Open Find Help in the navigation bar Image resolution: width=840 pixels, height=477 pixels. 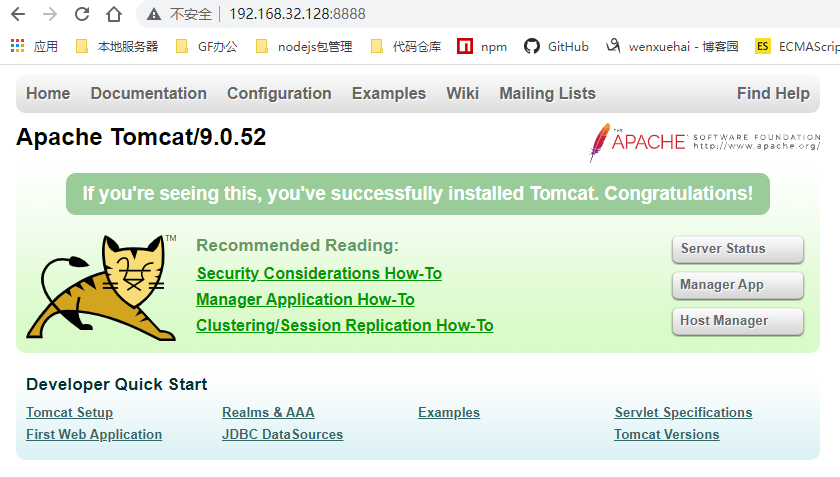[x=773, y=93]
